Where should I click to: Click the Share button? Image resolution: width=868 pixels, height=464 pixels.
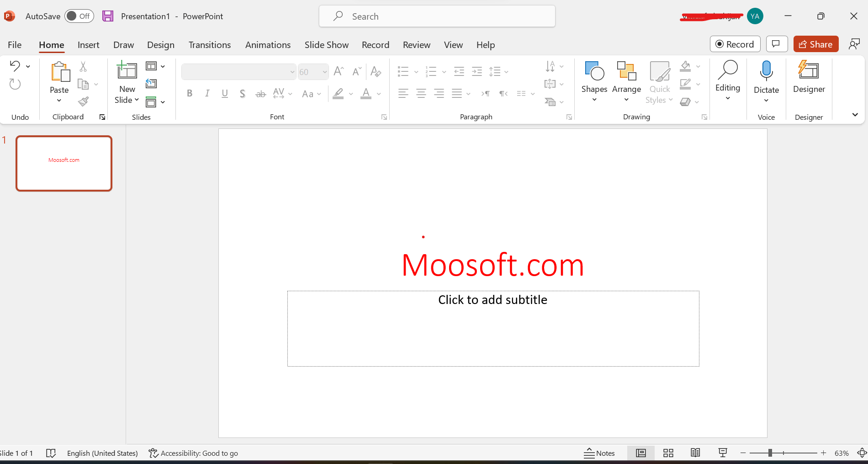(x=815, y=44)
